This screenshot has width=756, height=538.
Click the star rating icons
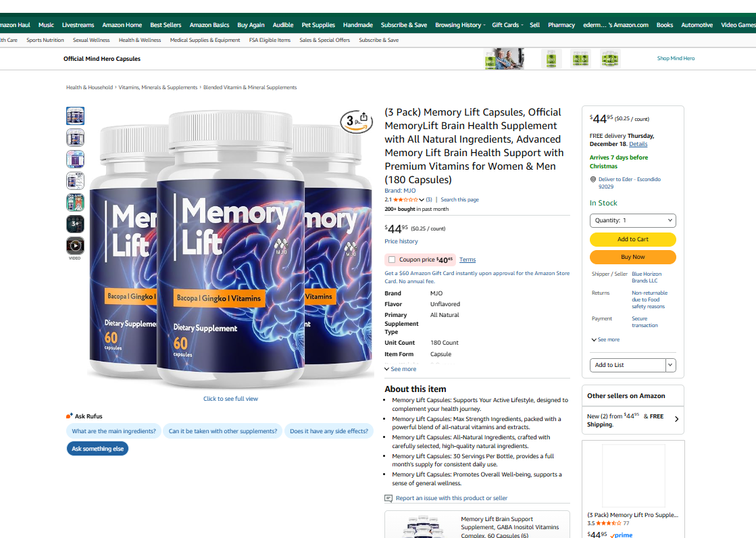pos(405,200)
